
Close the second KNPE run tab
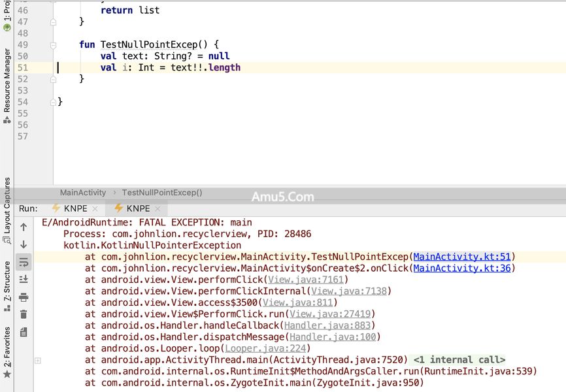(x=158, y=208)
